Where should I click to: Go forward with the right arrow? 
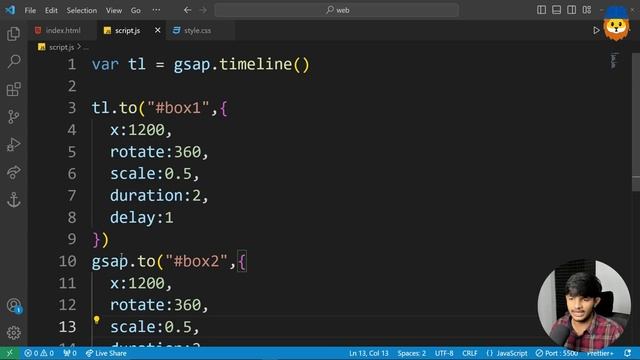click(203, 10)
